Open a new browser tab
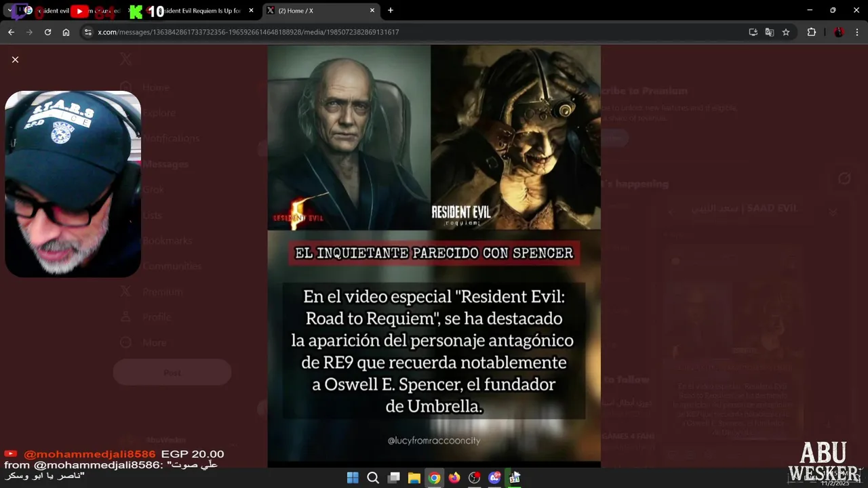The height and width of the screenshot is (488, 868). [x=390, y=10]
